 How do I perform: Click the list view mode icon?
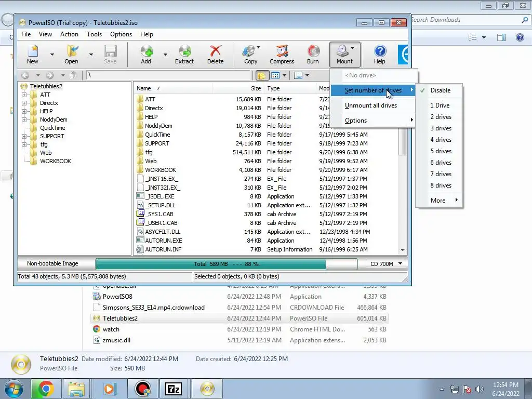(x=275, y=75)
